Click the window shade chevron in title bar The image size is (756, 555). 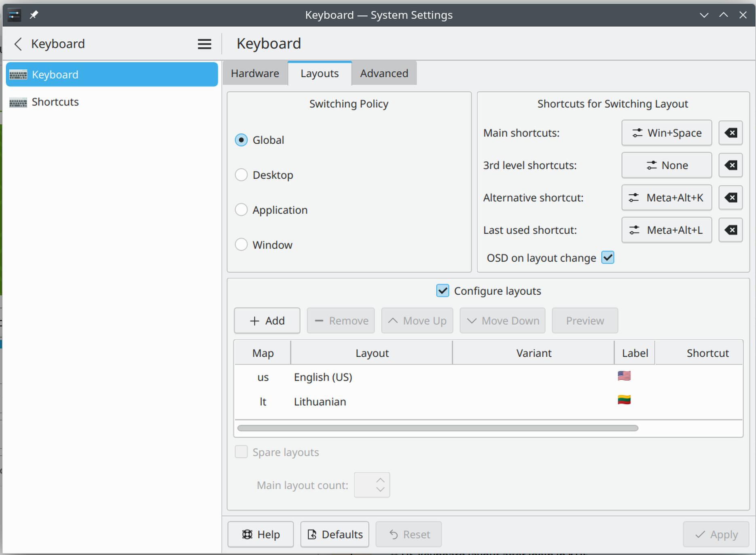(704, 15)
